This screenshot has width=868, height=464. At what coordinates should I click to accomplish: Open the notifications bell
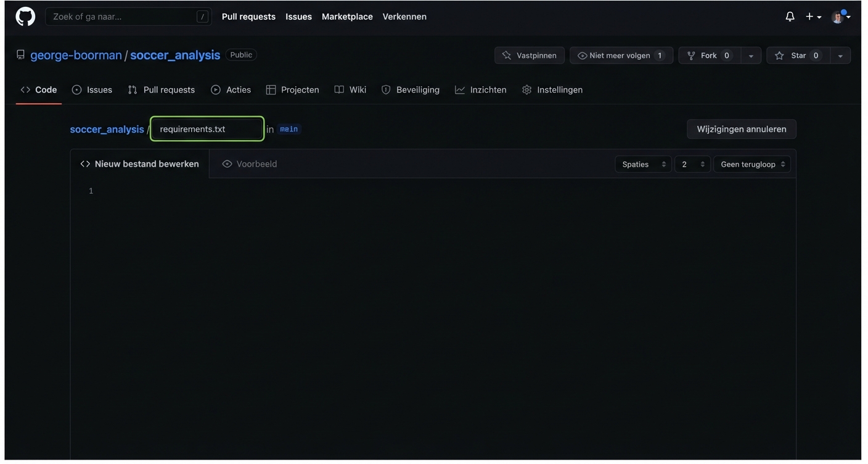[x=790, y=17]
